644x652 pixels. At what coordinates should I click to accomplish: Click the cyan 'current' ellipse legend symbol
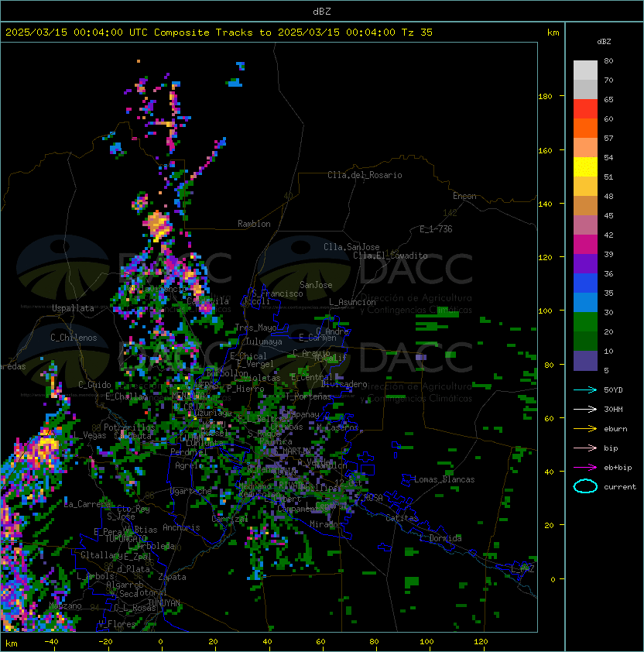pyautogui.click(x=585, y=486)
